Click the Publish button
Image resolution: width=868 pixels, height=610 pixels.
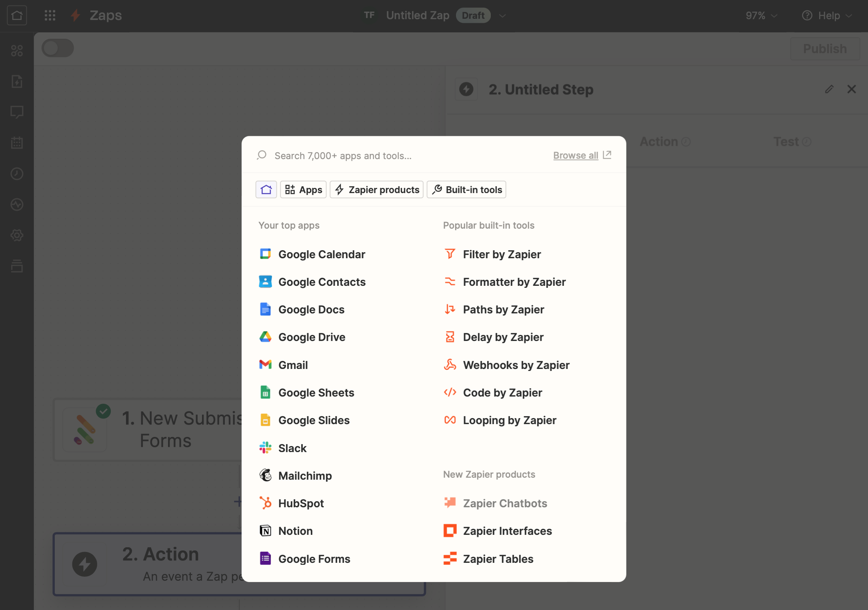click(825, 48)
